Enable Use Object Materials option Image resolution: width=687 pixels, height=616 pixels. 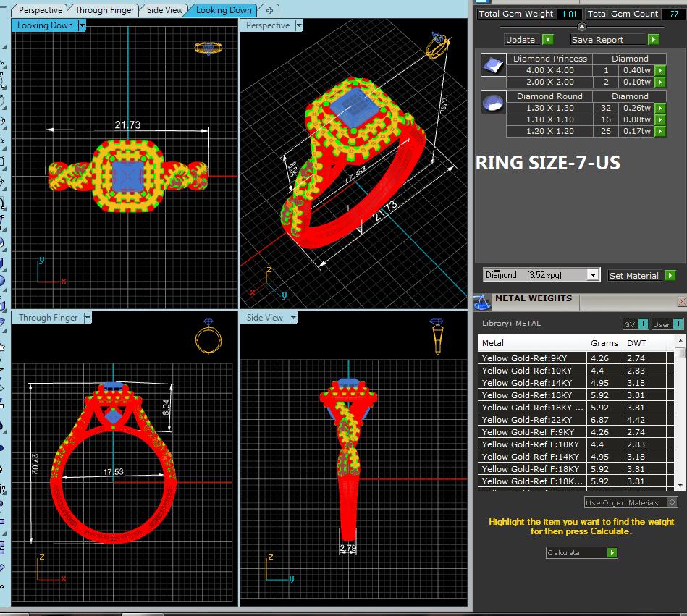(x=672, y=502)
